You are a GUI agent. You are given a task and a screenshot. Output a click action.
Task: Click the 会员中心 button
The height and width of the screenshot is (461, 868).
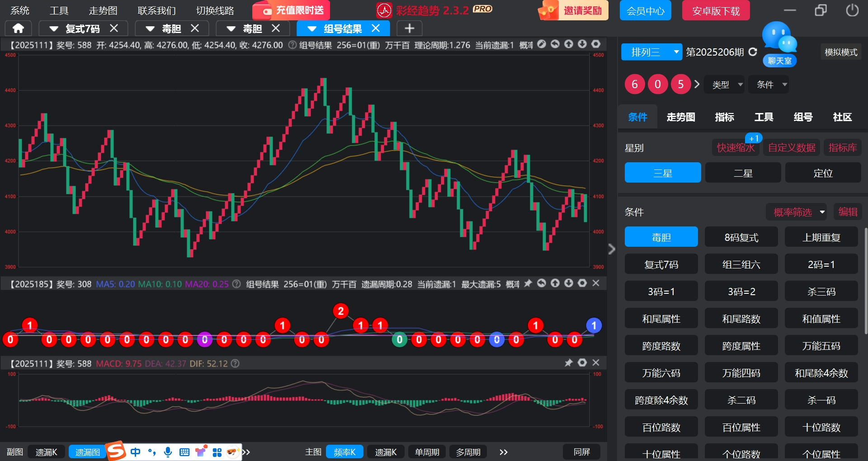click(x=645, y=10)
